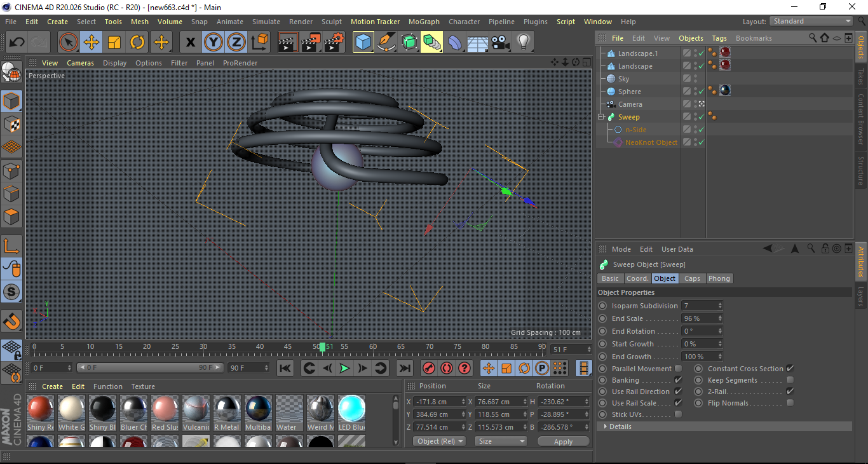Image resolution: width=868 pixels, height=464 pixels.
Task: Activate the Scale tool
Action: pos(114,43)
